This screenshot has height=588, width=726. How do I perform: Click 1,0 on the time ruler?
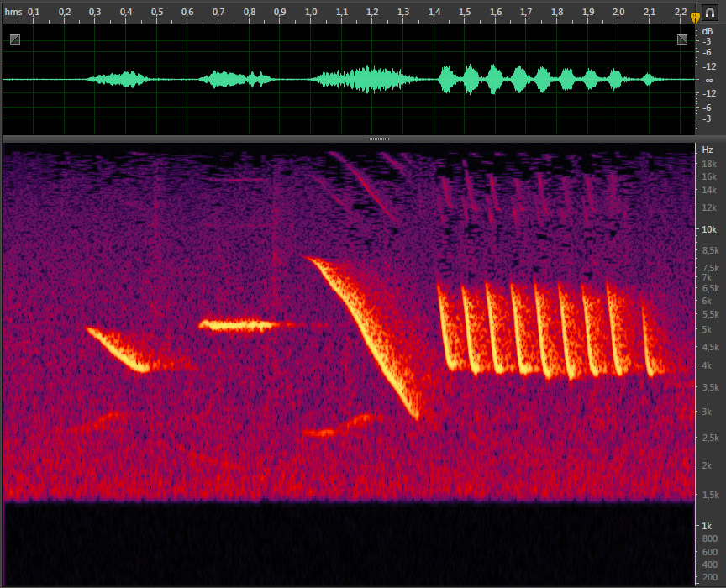[x=311, y=12]
